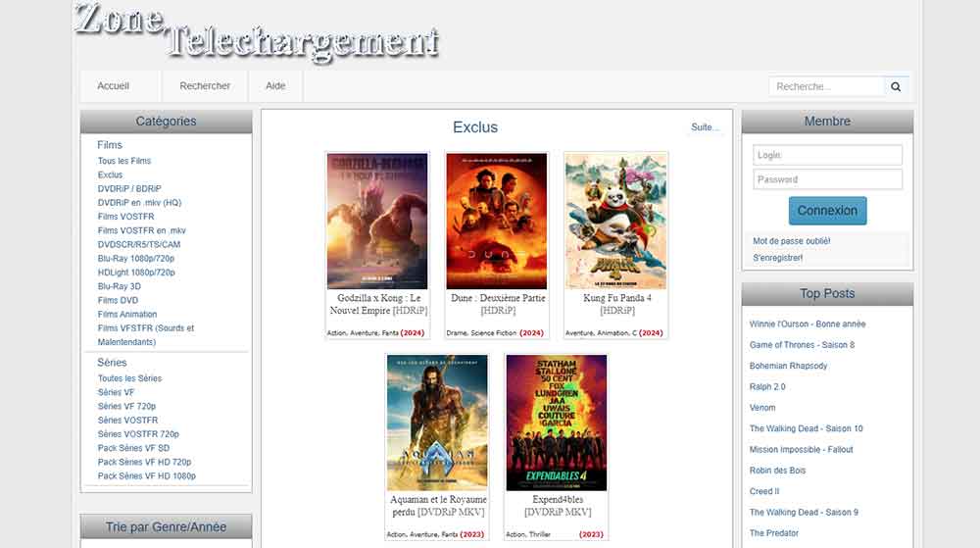Select the Séries VF link

(116, 392)
